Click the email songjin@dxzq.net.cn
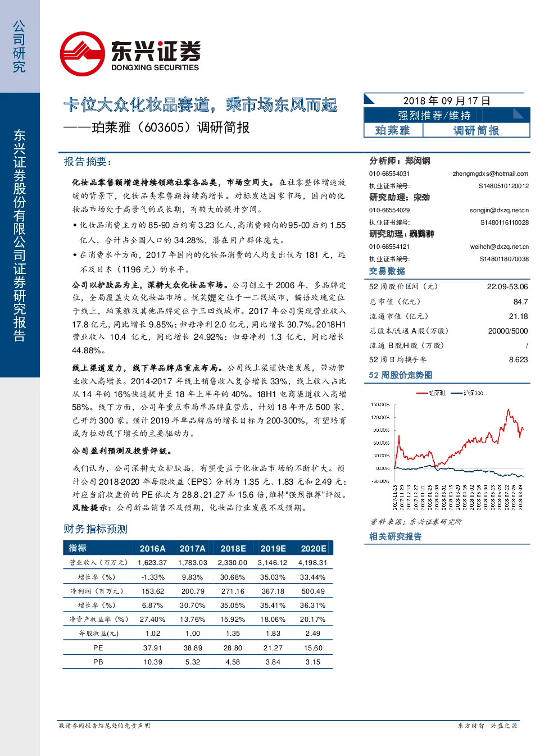This screenshot has height=756, width=558. 499,210
